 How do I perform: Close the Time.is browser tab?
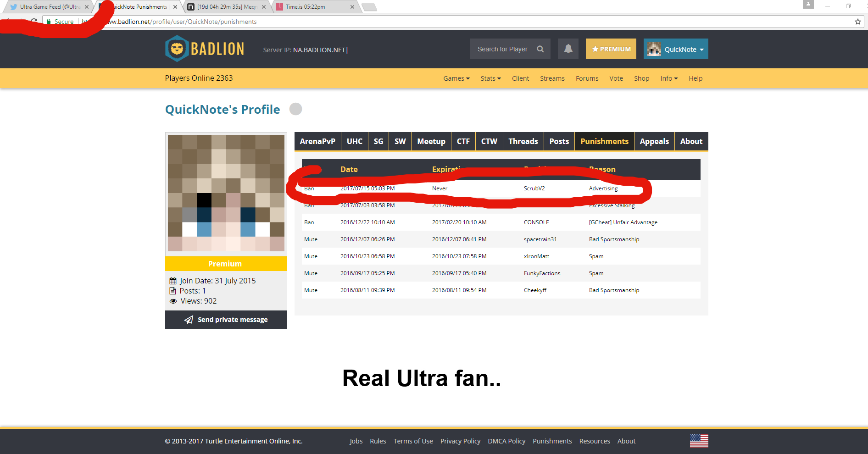click(x=352, y=7)
